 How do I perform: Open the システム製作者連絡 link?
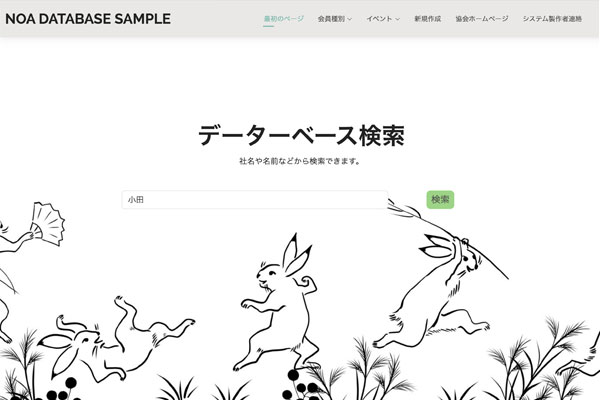pos(552,19)
